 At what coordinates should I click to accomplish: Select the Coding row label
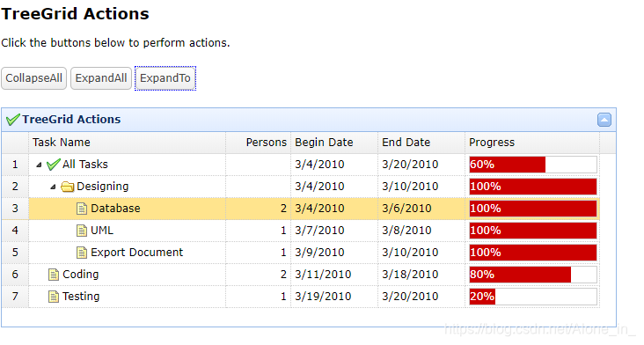[81, 275]
